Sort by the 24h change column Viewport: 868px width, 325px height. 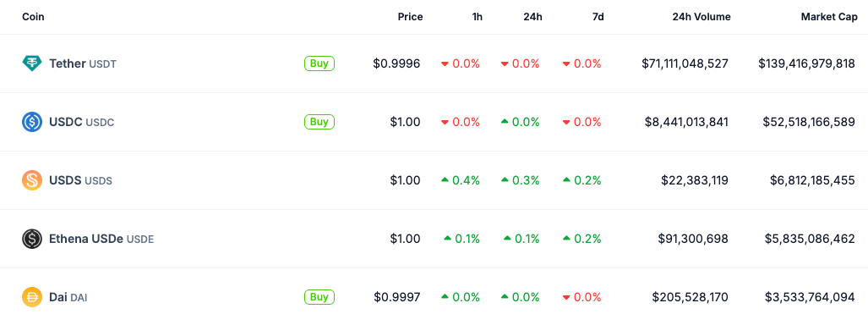[x=532, y=17]
